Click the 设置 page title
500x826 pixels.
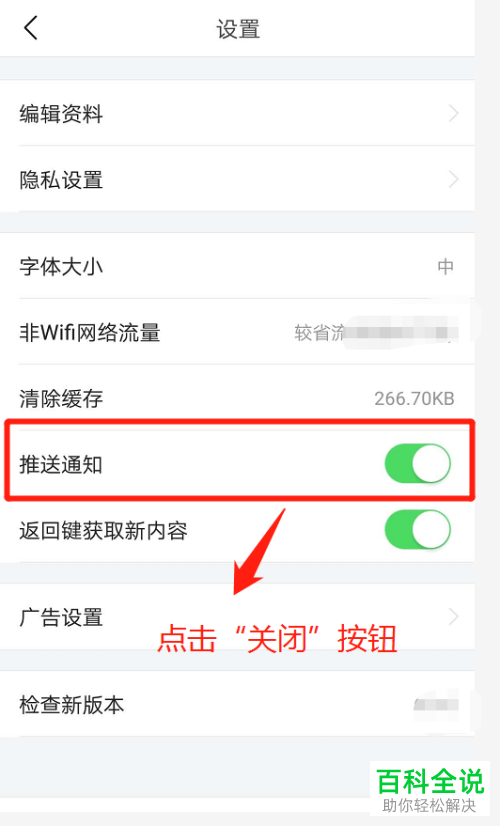coord(238,29)
